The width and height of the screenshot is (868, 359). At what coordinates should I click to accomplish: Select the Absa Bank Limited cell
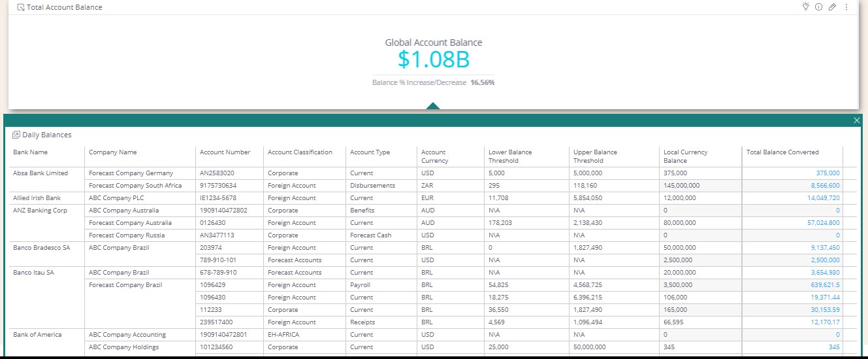coord(40,173)
